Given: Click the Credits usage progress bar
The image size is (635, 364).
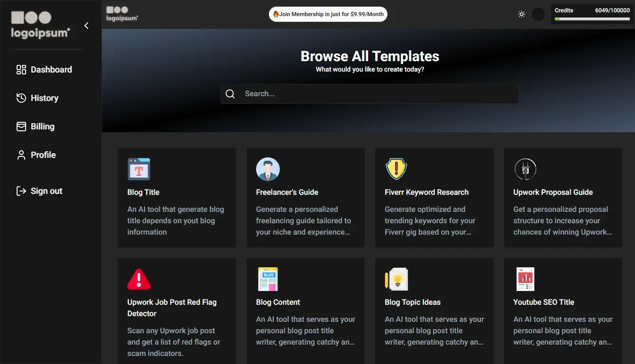Looking at the screenshot, I should [x=592, y=19].
